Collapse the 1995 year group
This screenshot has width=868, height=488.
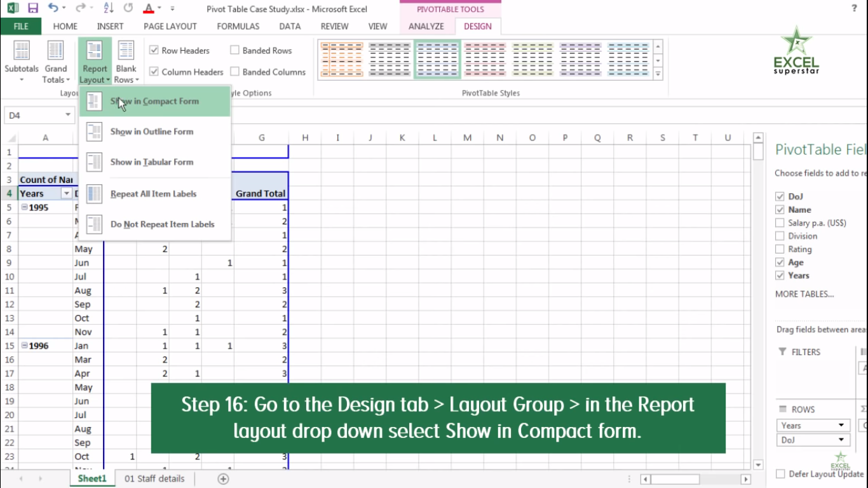tap(24, 207)
